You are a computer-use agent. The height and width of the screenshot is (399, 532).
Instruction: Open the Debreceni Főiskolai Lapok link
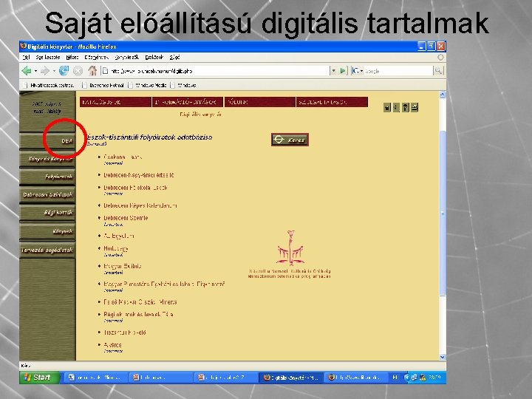pyautogui.click(x=135, y=187)
